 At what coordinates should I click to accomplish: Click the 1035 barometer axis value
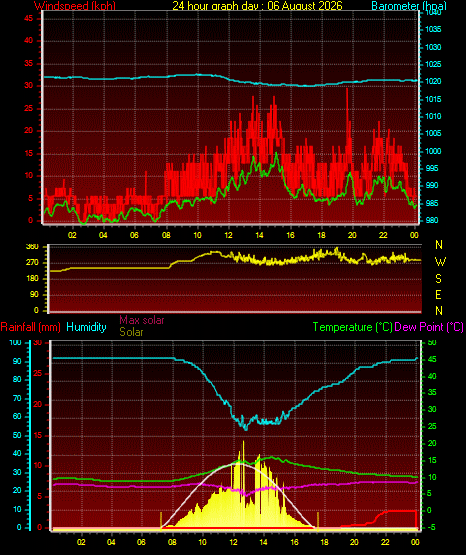click(x=433, y=29)
